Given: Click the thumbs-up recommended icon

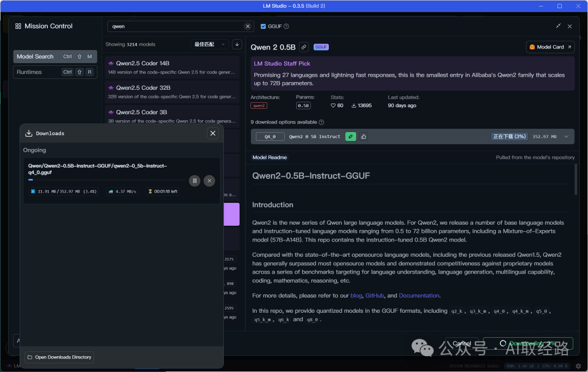Looking at the screenshot, I should 363,137.
